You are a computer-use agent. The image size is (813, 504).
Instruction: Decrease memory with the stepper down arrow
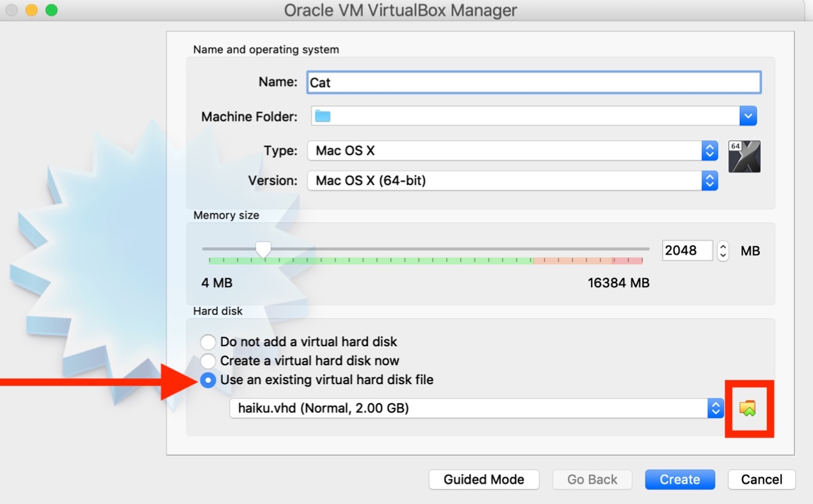click(723, 256)
